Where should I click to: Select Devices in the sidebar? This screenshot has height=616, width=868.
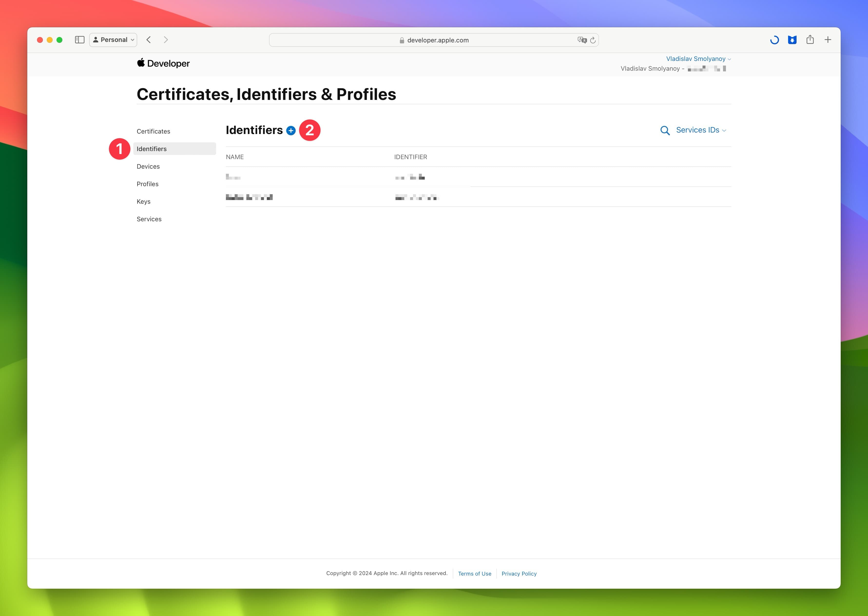tap(148, 166)
